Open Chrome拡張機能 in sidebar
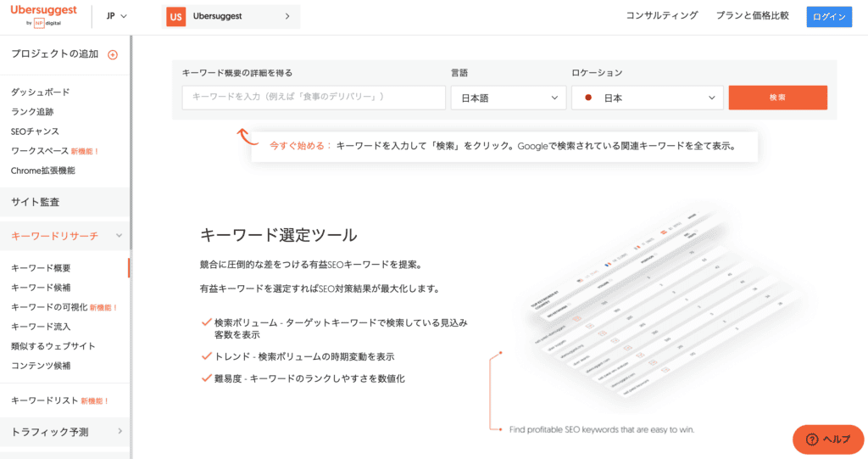 pos(42,171)
